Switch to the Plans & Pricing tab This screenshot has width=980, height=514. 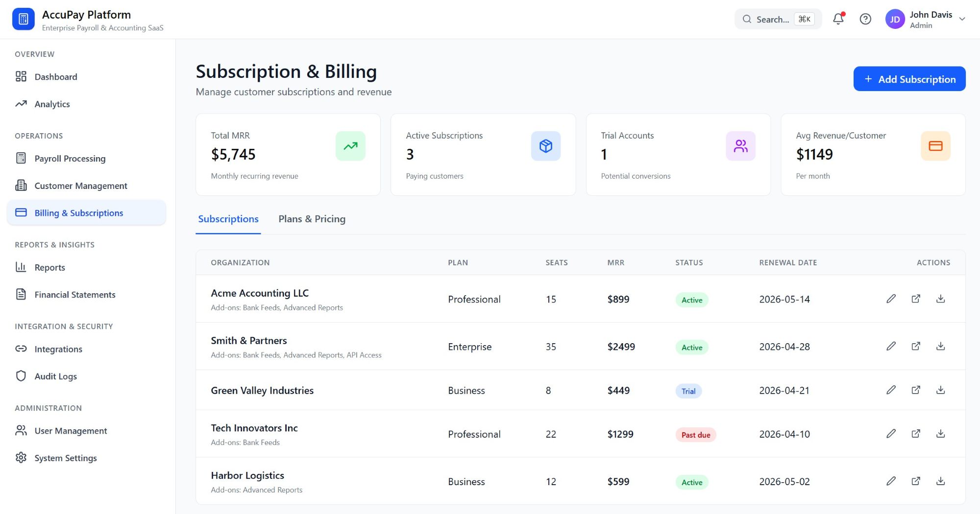312,219
